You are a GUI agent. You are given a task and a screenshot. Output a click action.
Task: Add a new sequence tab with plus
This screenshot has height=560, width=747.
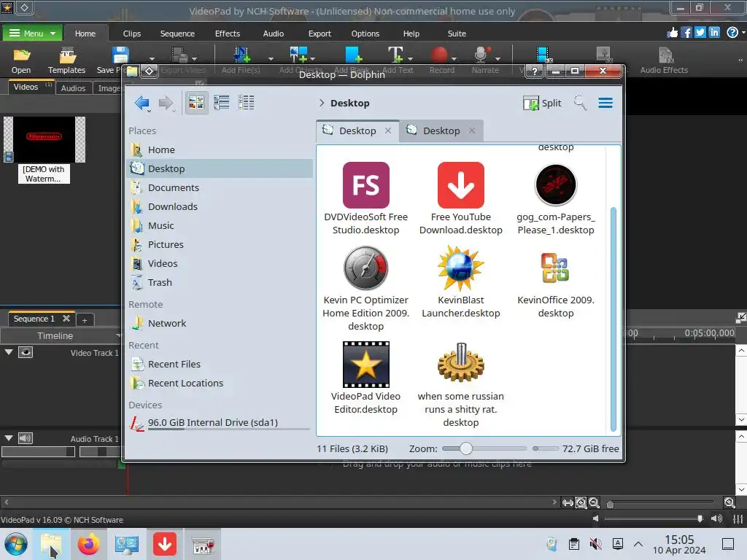[85, 321]
